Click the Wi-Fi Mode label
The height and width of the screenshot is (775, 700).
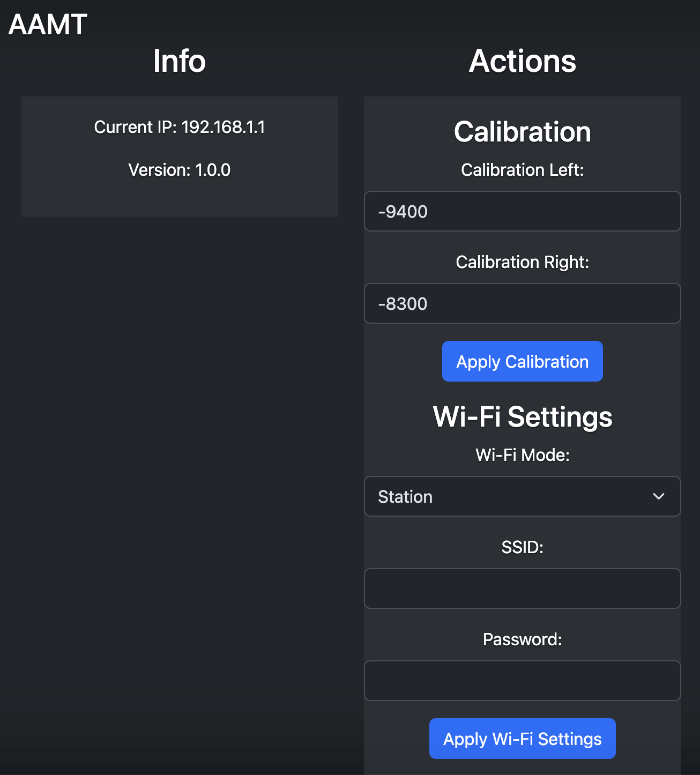(522, 456)
